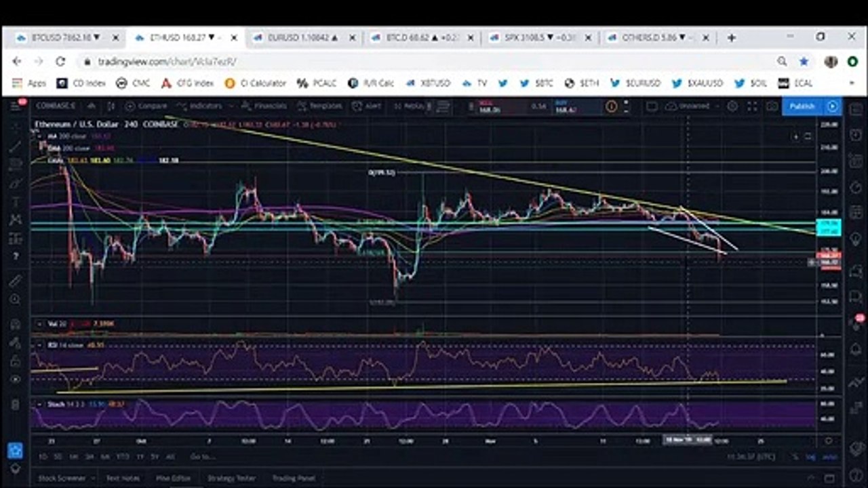Image resolution: width=868 pixels, height=488 pixels.
Task: Select the YTD date range
Action: point(123,457)
